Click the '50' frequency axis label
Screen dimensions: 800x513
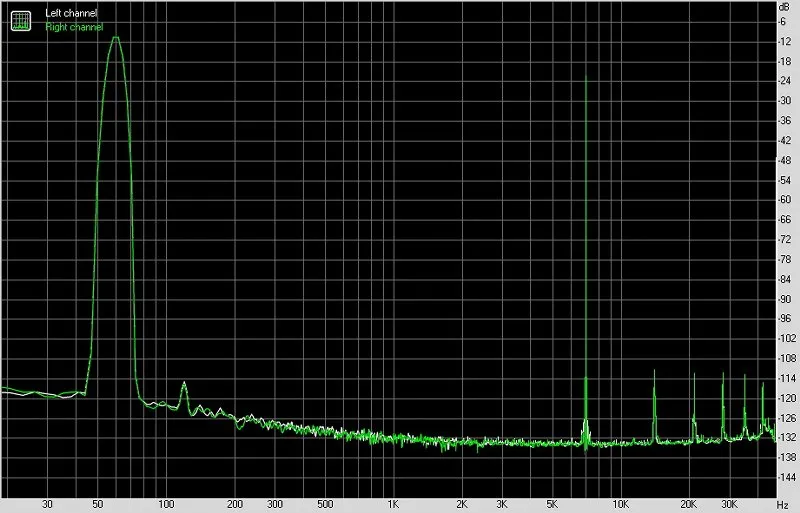[x=97, y=504]
